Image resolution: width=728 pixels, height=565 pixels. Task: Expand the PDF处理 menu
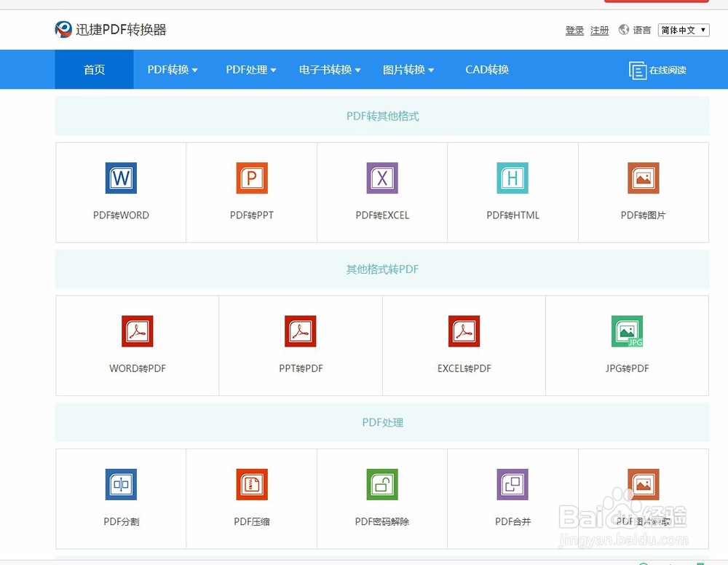[x=250, y=70]
